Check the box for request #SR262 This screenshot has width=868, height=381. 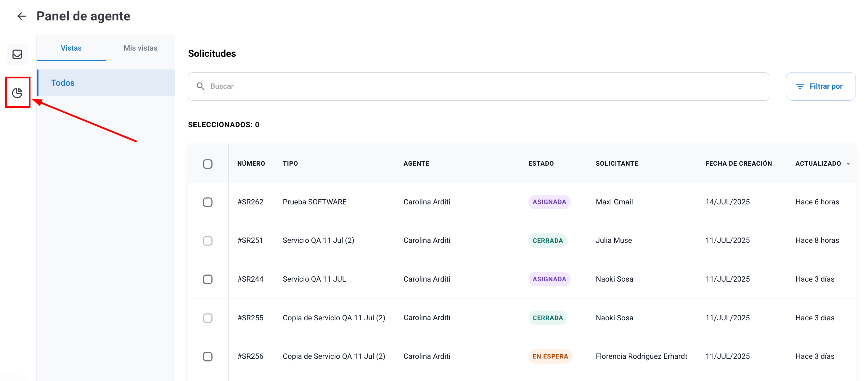click(x=208, y=202)
